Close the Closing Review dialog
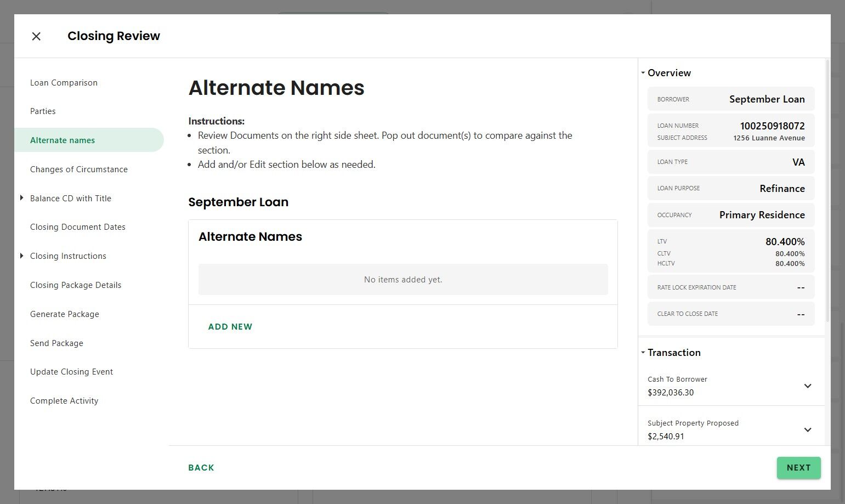Image resolution: width=845 pixels, height=504 pixels. click(36, 36)
